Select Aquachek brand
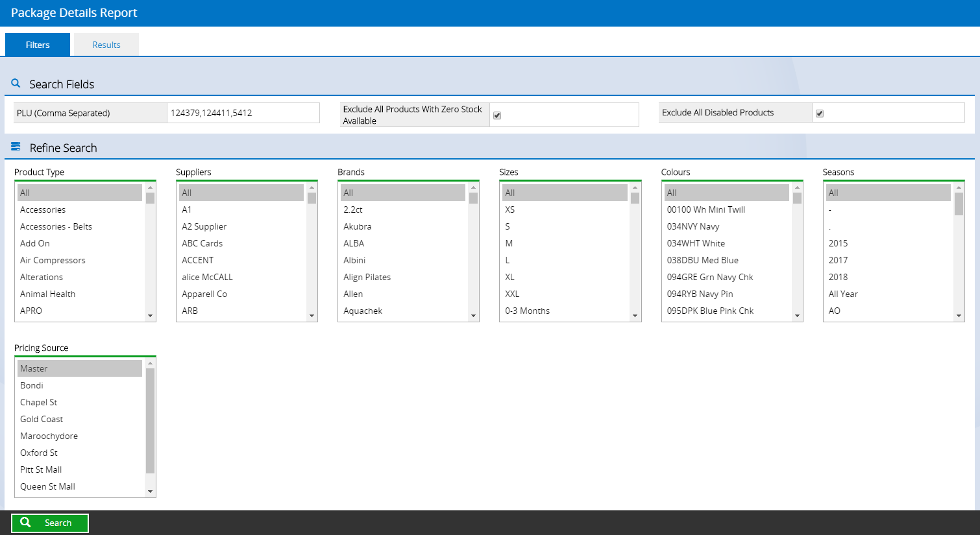The image size is (980, 535). (x=403, y=311)
